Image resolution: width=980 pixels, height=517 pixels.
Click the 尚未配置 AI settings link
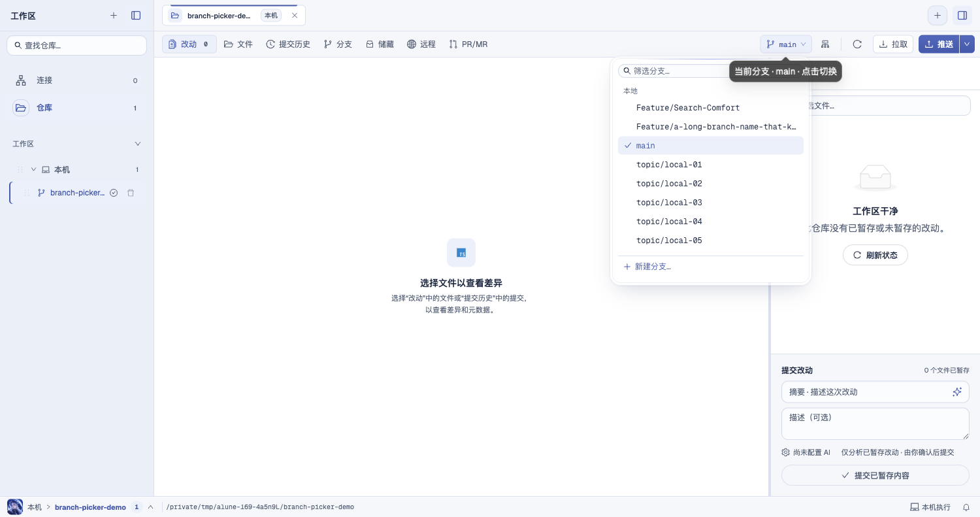point(806,452)
